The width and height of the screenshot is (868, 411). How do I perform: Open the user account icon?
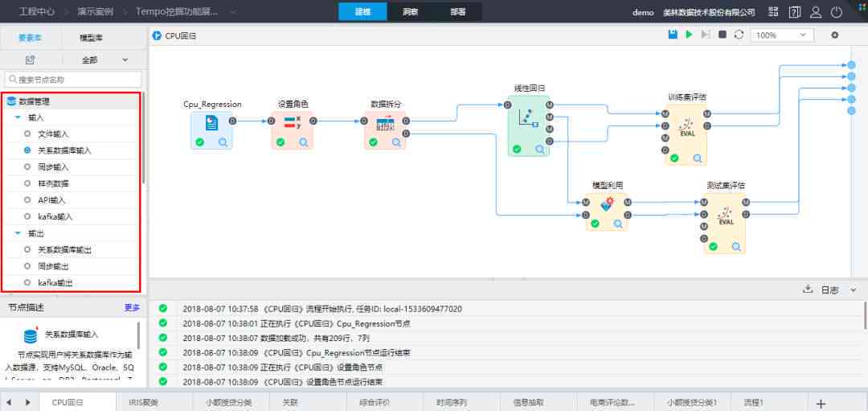pos(816,12)
